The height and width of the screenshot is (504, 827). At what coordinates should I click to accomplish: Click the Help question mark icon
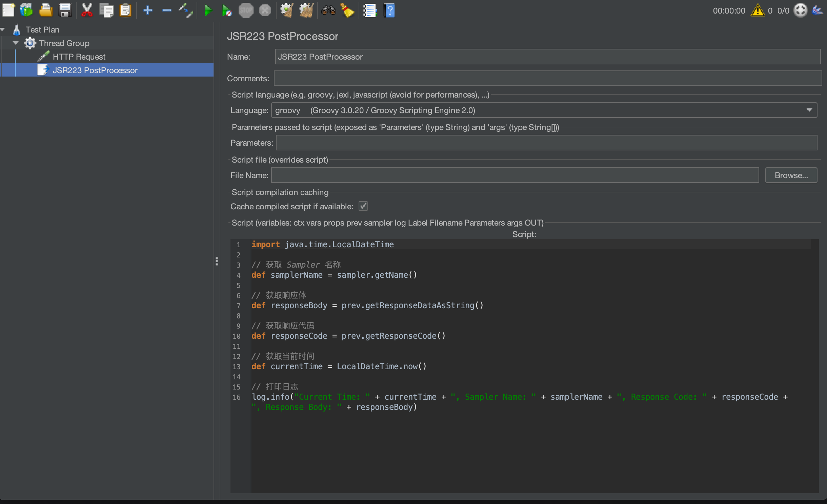click(x=389, y=10)
